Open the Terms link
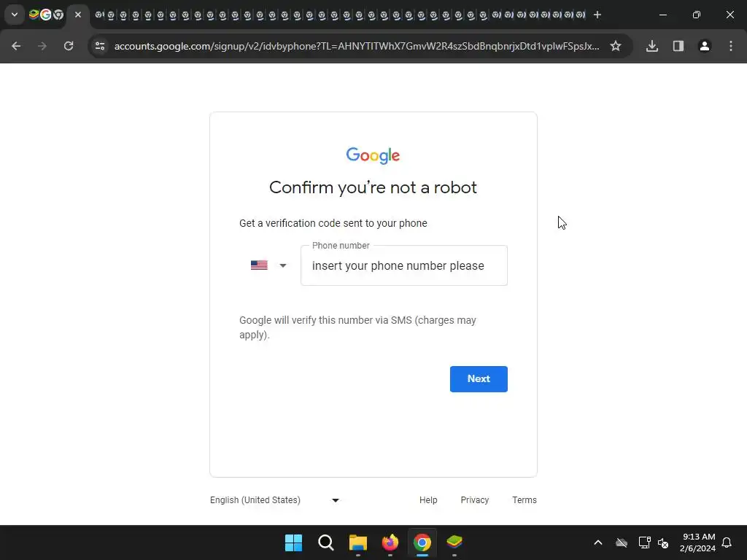747x560 pixels. pos(525,500)
